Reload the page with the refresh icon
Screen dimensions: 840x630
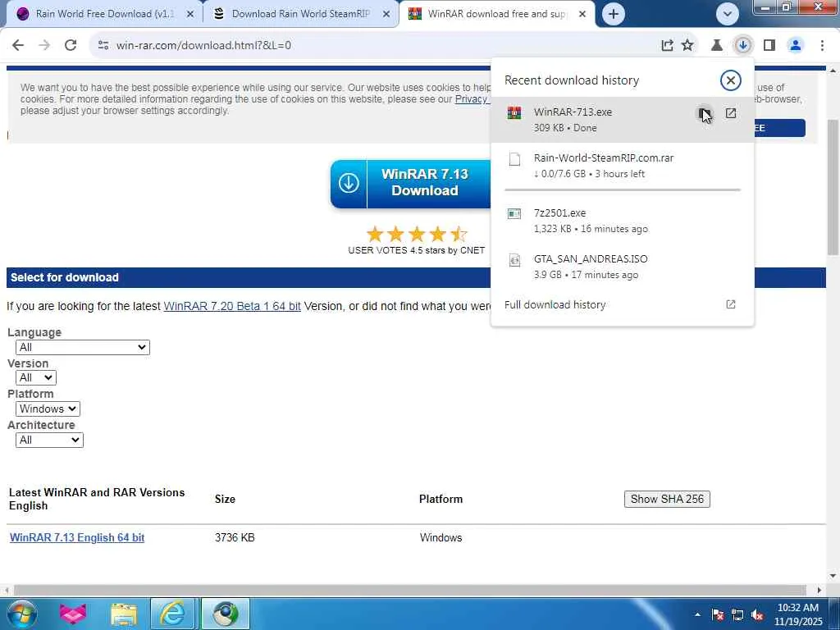point(71,46)
